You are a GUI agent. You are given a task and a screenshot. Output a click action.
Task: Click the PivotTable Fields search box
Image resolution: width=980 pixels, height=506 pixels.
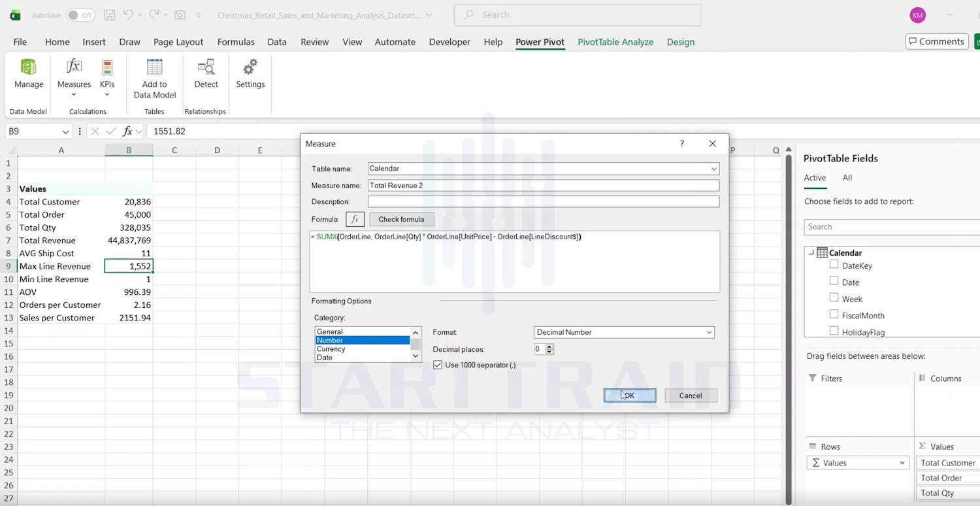click(x=892, y=227)
